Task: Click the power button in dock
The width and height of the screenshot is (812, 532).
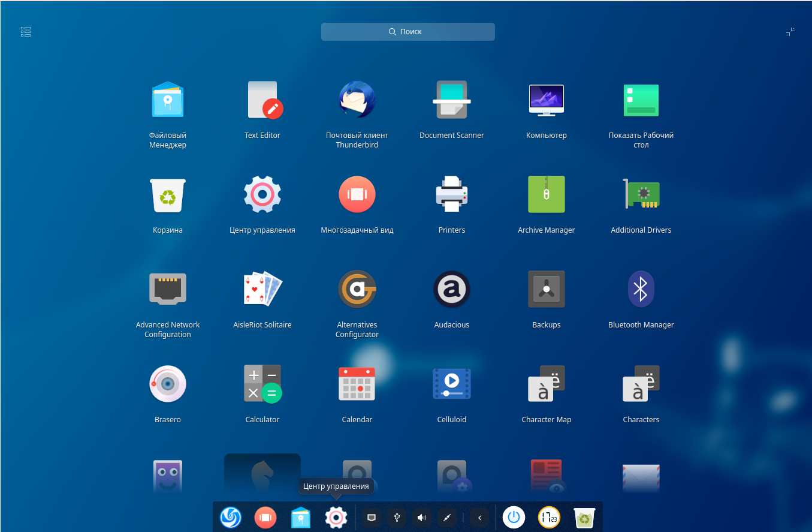Action: 514,517
